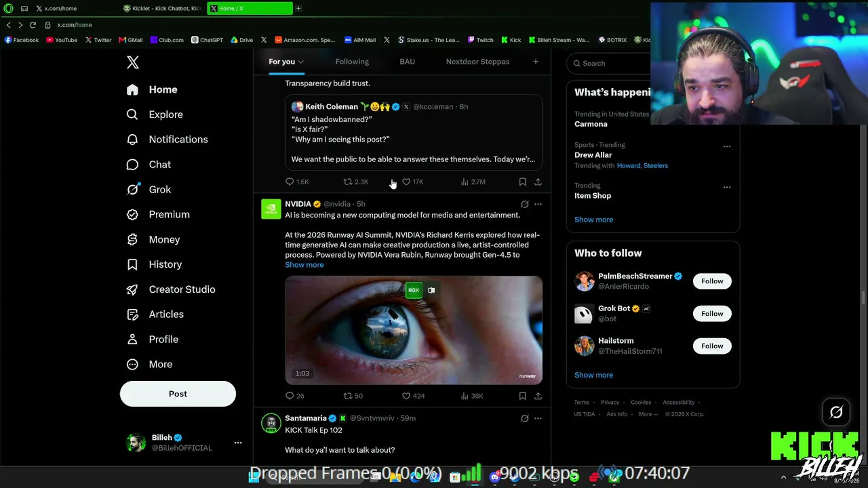Image resolution: width=868 pixels, height=488 pixels.
Task: Open a new browser tab
Action: (x=298, y=9)
